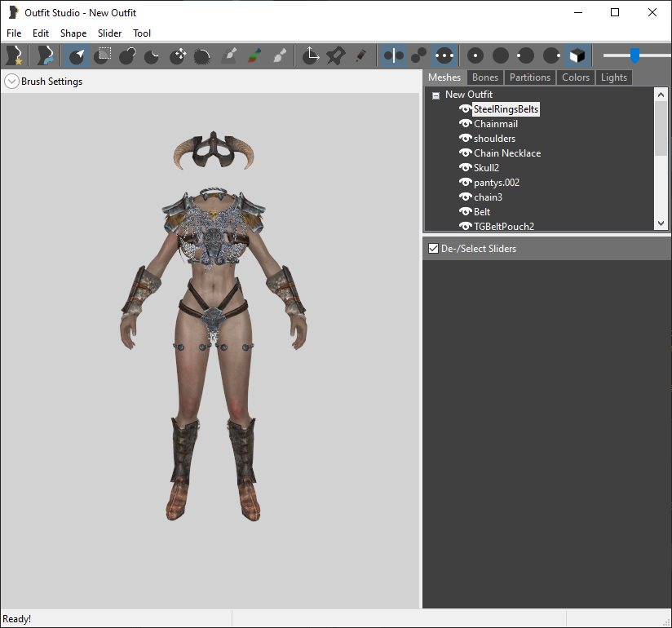
Task: Click circle icon with right dot
Action: pyautogui.click(x=551, y=55)
